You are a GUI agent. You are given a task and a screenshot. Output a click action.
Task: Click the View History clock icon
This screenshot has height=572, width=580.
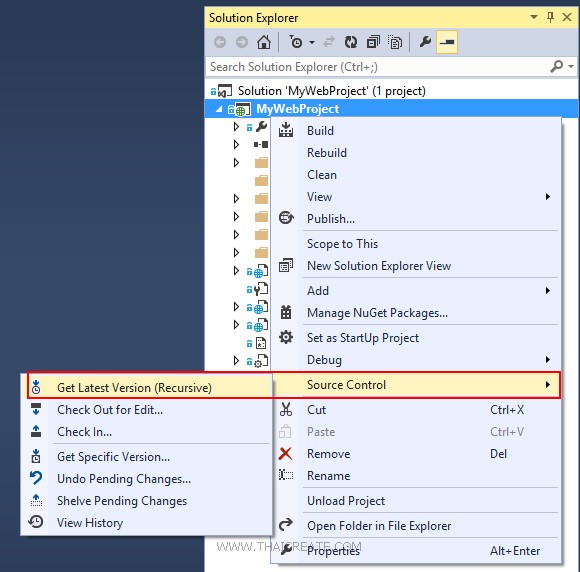pos(36,522)
